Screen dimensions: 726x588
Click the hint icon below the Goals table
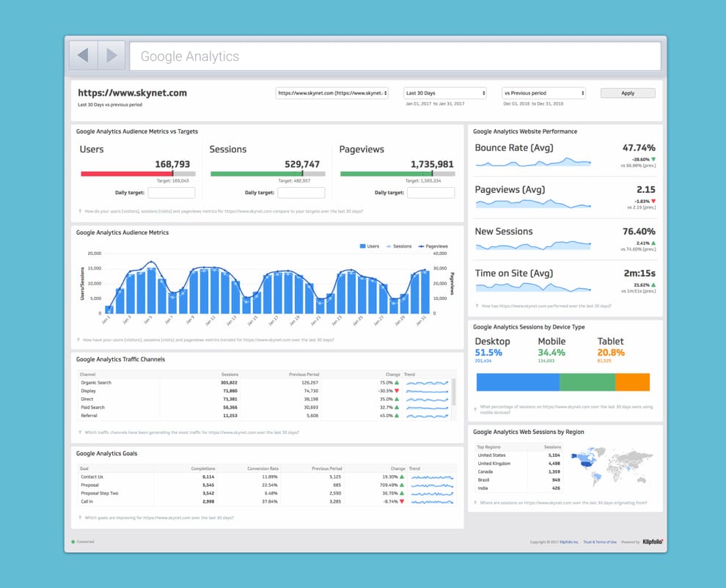coord(80,518)
